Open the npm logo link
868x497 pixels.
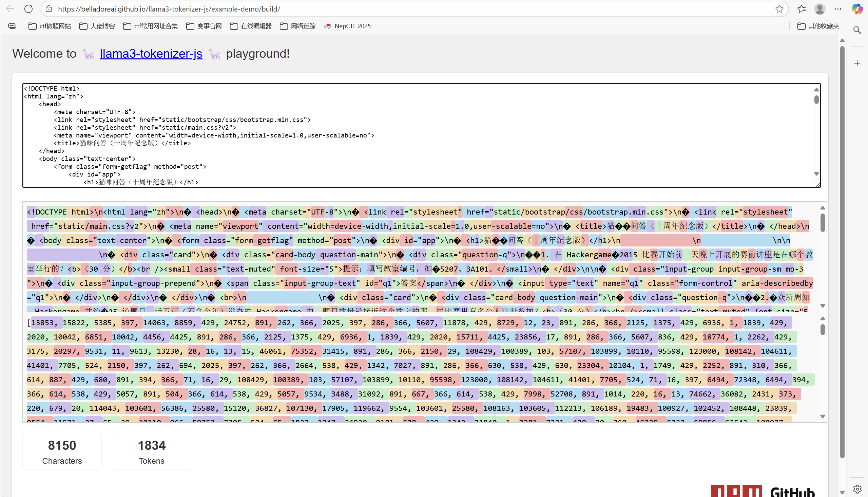tap(737, 491)
